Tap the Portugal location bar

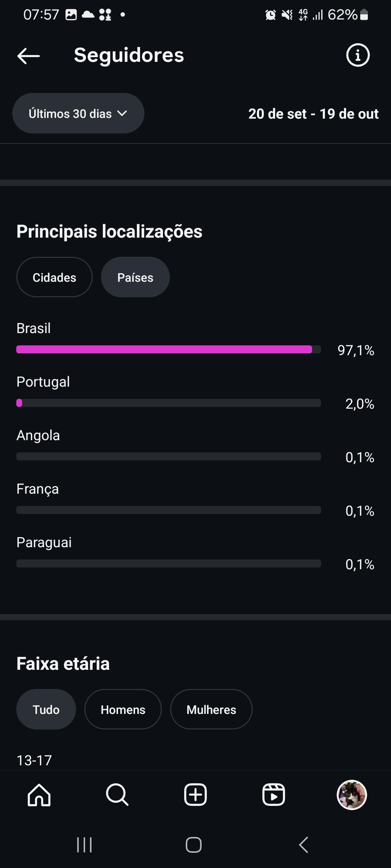coord(168,403)
